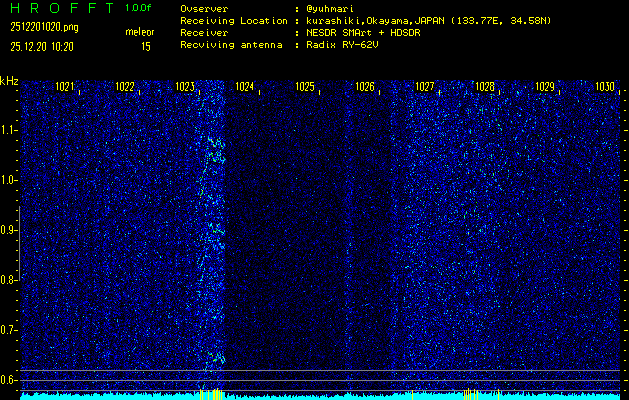Select the meteor count value 15
Image resolution: width=629 pixels, height=400 pixels.
146,47
